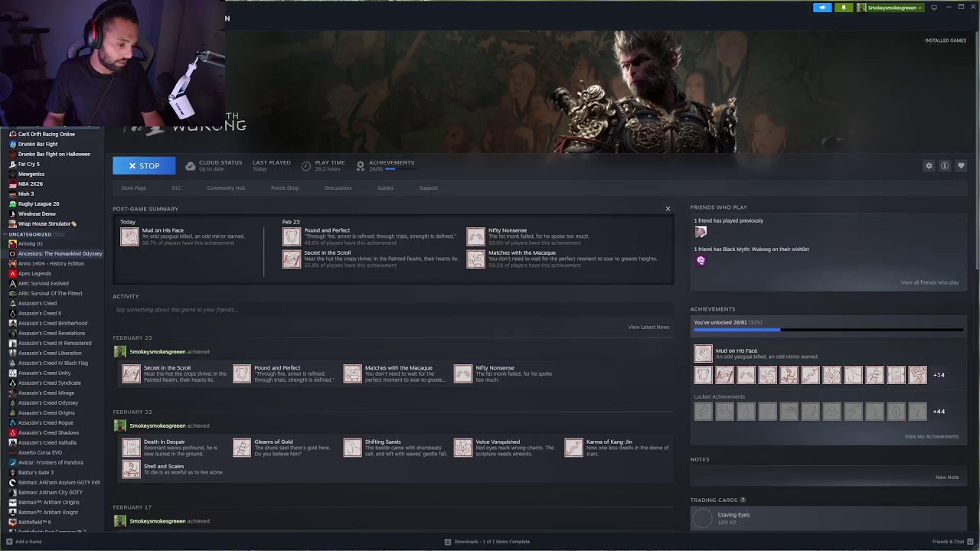Screen dimensions: 980x551
Task: Click Mewgenics game icon in sidebar
Action: [12, 174]
